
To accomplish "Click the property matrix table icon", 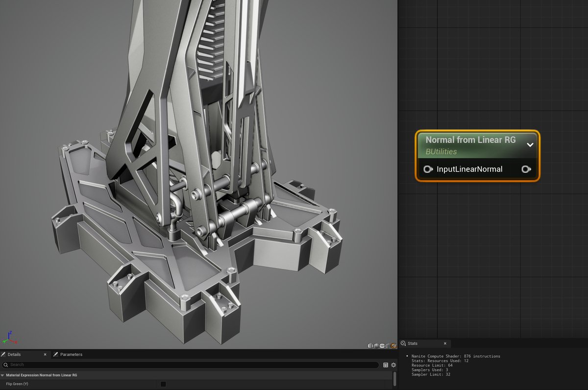I will point(386,365).
